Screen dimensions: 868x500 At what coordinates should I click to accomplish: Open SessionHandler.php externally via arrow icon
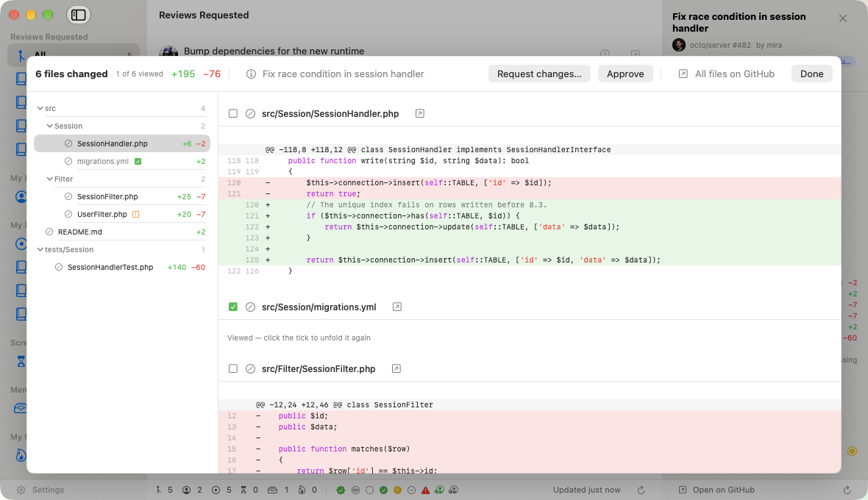coord(419,113)
